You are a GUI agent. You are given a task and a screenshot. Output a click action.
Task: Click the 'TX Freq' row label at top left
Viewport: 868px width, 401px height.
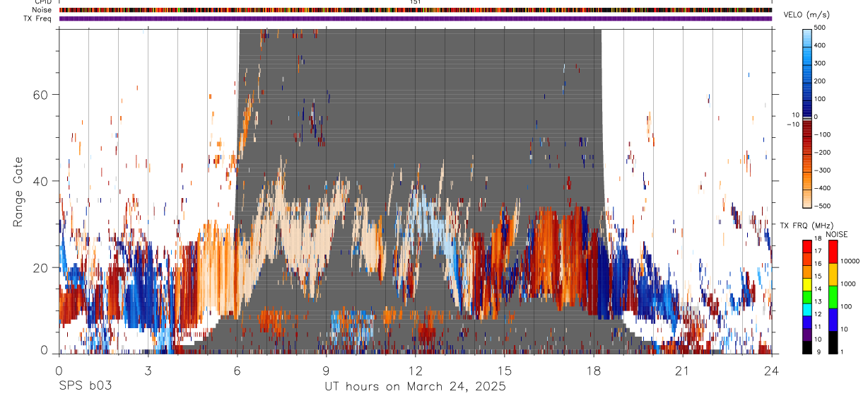pyautogui.click(x=37, y=18)
